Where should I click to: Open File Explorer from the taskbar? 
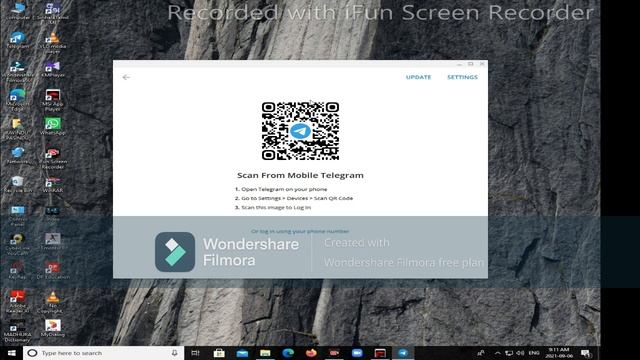265,353
